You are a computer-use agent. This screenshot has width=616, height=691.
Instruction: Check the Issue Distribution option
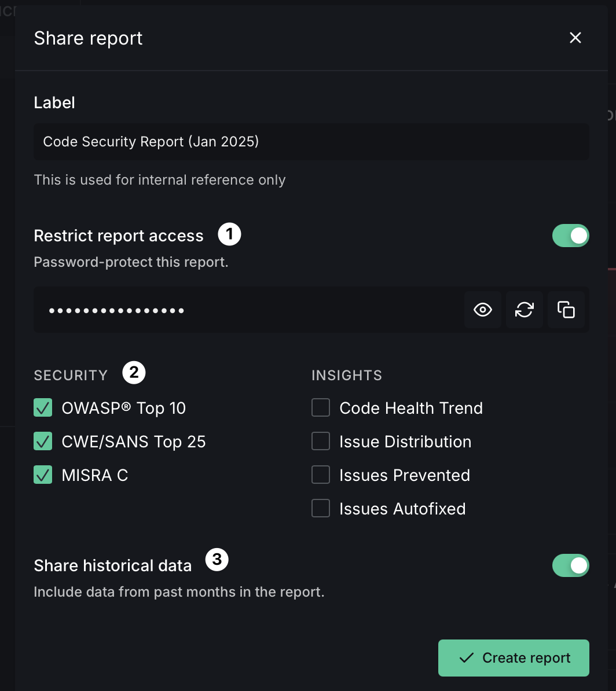321,442
